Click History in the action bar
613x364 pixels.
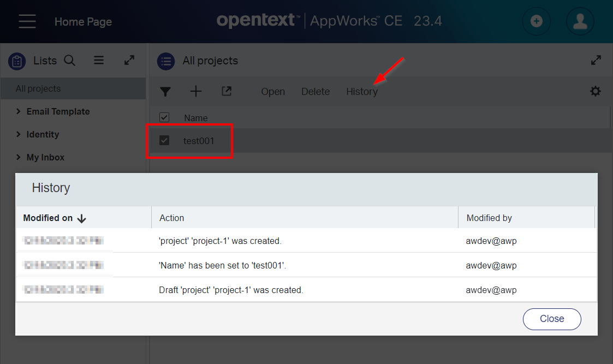pyautogui.click(x=361, y=92)
